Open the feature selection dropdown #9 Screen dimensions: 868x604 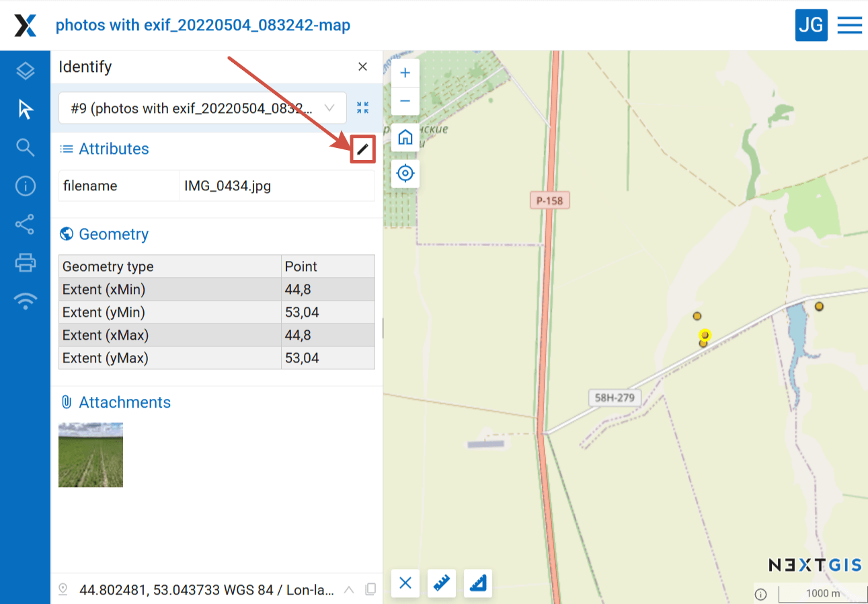coord(202,108)
